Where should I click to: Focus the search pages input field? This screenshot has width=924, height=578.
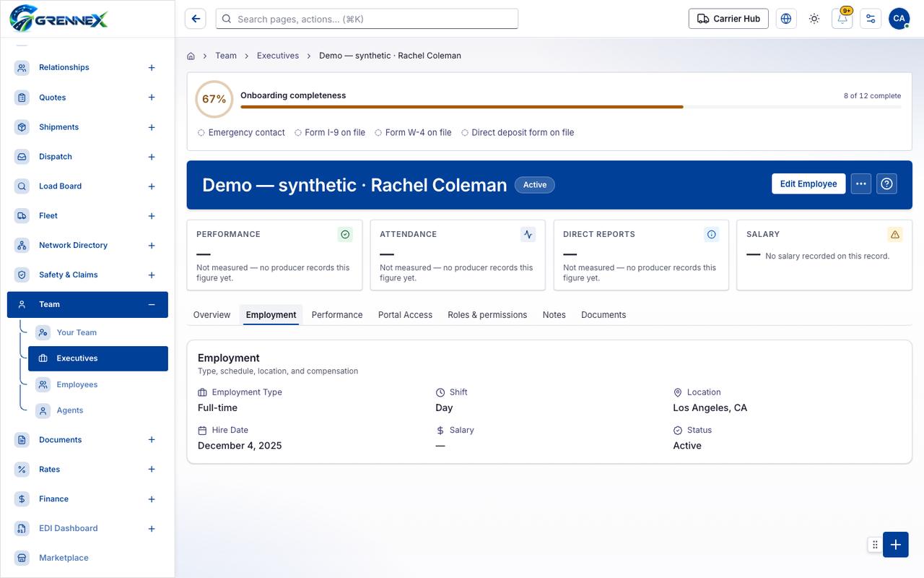pyautogui.click(x=367, y=19)
